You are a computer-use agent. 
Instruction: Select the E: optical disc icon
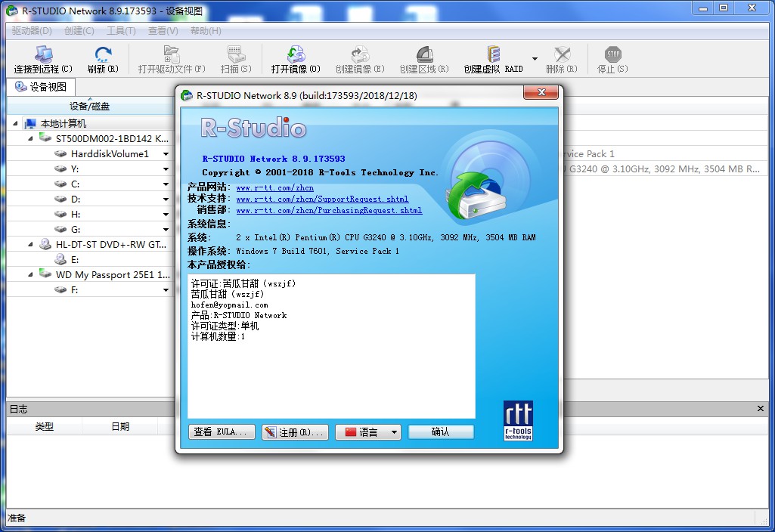pos(60,259)
